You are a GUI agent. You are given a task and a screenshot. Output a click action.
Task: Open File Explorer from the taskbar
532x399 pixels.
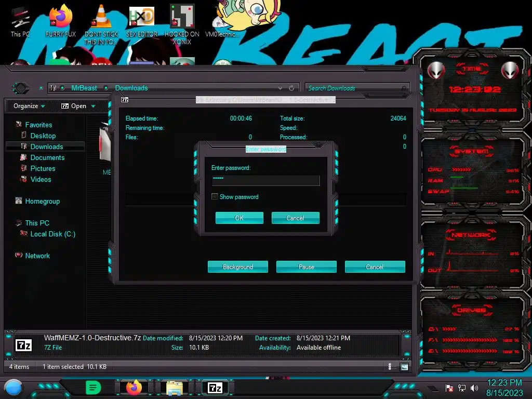coord(175,388)
